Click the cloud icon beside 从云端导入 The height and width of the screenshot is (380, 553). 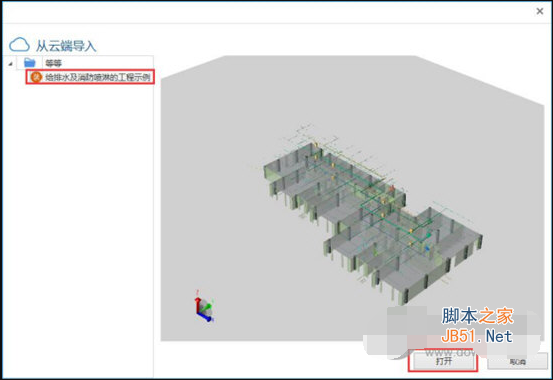click(x=19, y=45)
